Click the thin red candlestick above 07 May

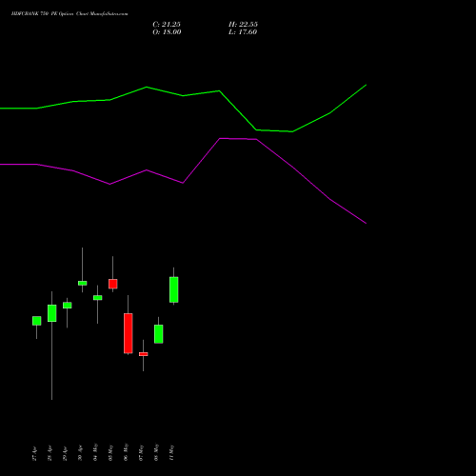click(144, 354)
